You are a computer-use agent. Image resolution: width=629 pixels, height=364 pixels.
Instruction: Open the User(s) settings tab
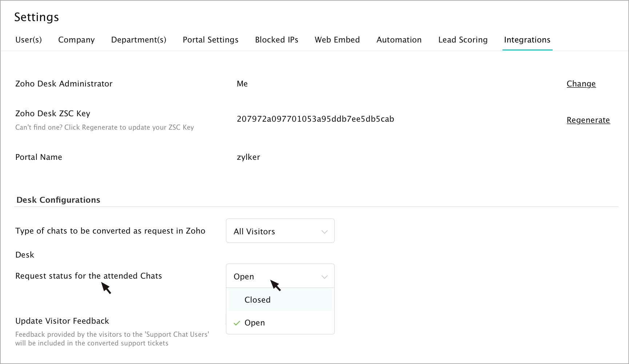point(28,40)
